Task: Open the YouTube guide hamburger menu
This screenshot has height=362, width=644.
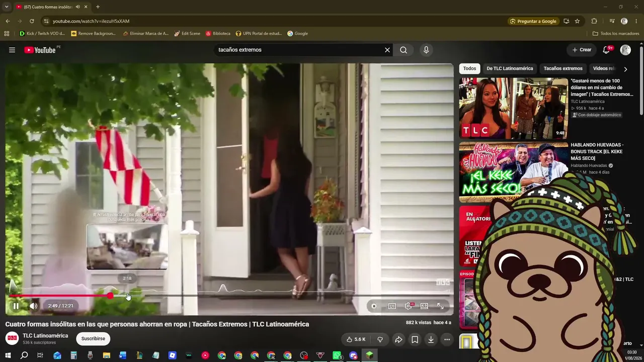Action: [12, 50]
